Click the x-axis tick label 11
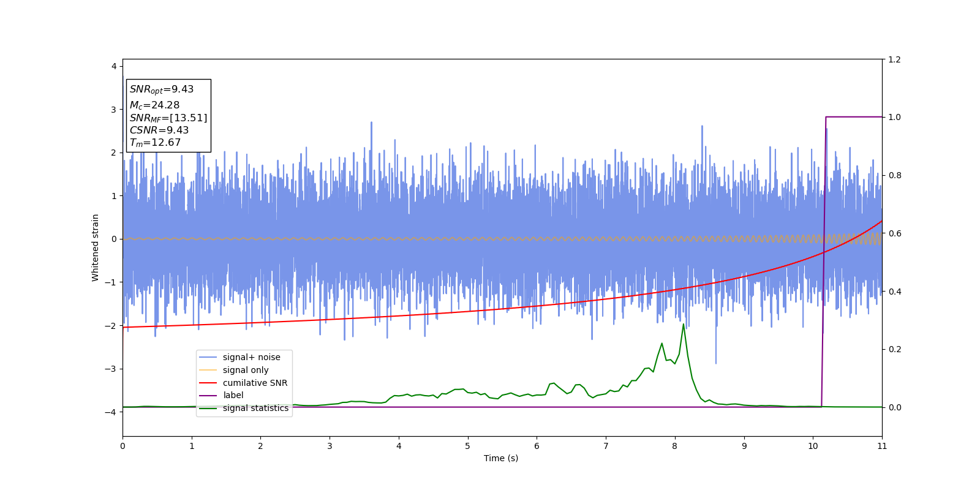The width and height of the screenshot is (980, 490). [x=882, y=446]
